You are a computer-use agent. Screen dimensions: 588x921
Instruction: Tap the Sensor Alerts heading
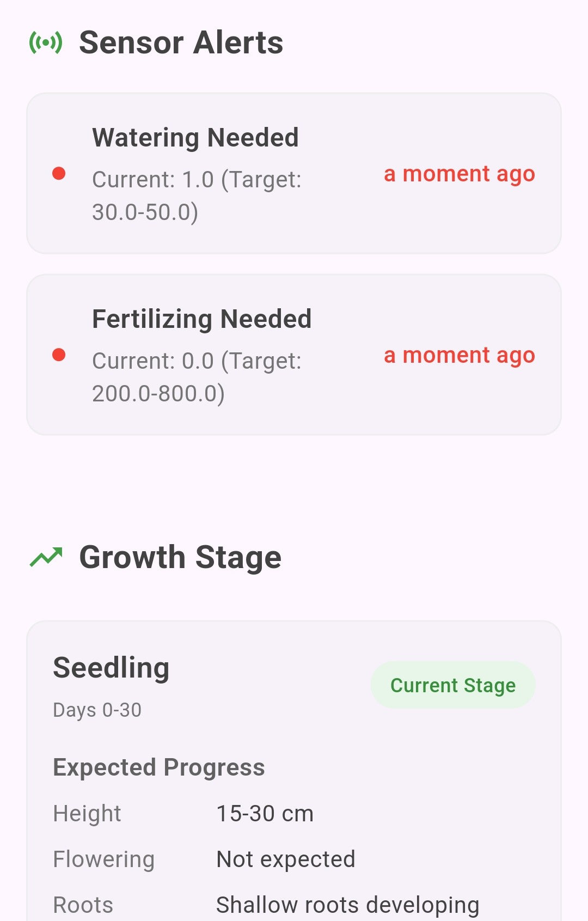coord(181,42)
